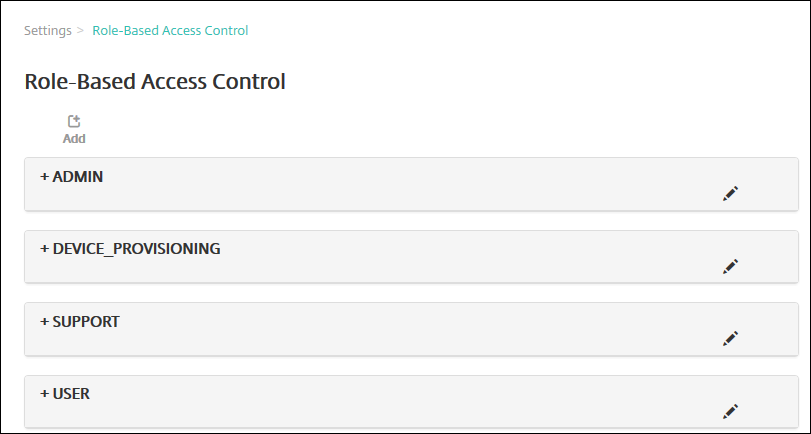Image resolution: width=811 pixels, height=434 pixels.
Task: Click the Role-Based Access Control page heading
Action: click(x=155, y=82)
